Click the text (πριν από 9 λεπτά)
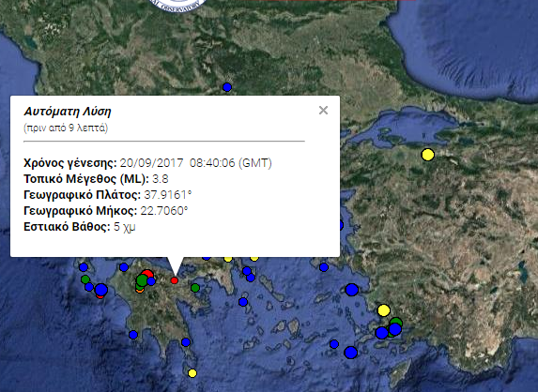538x392 pixels. 66,128
